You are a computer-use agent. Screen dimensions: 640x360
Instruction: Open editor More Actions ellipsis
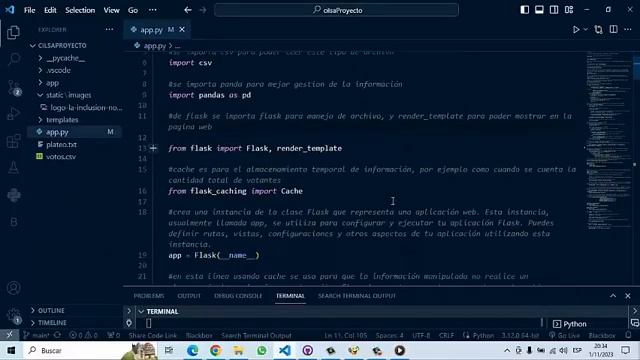[x=628, y=30]
